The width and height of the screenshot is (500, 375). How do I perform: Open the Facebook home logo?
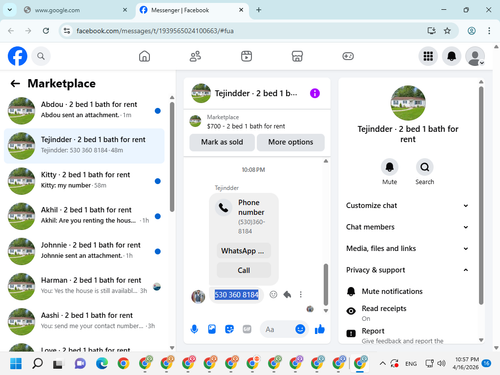click(x=17, y=56)
